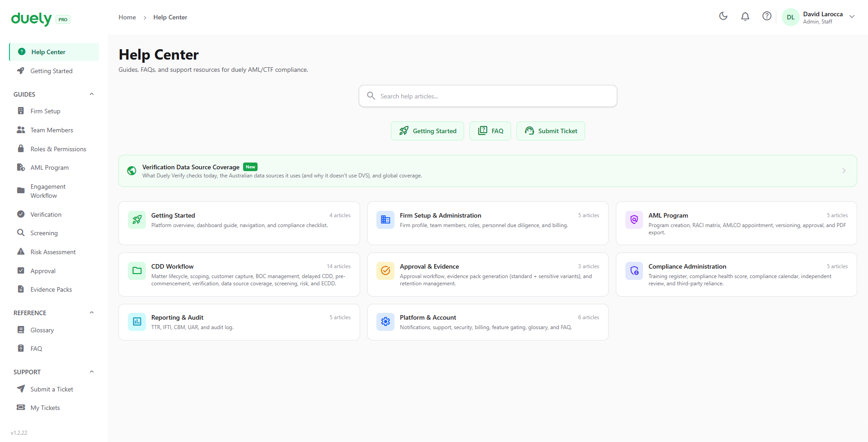Click the Getting Started quick button

pyautogui.click(x=427, y=131)
